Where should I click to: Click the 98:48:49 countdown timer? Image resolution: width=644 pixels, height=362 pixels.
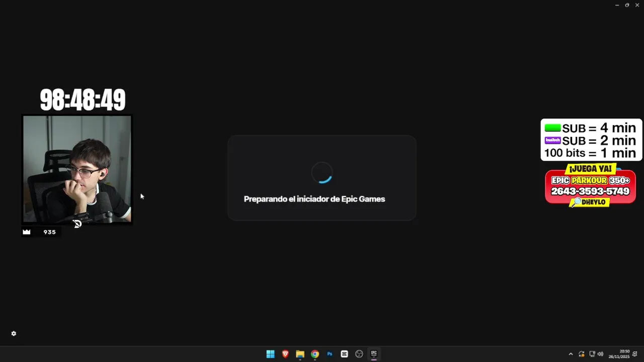[x=83, y=100]
